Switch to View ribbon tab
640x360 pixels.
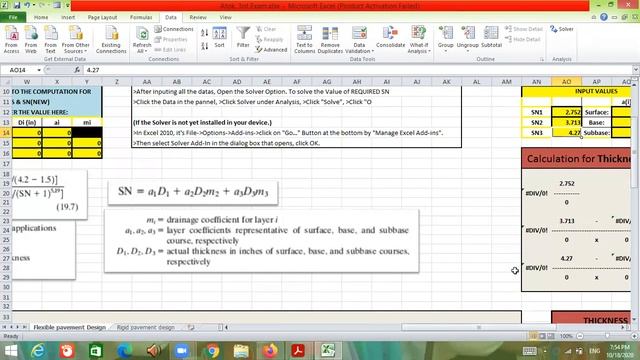[225, 17]
